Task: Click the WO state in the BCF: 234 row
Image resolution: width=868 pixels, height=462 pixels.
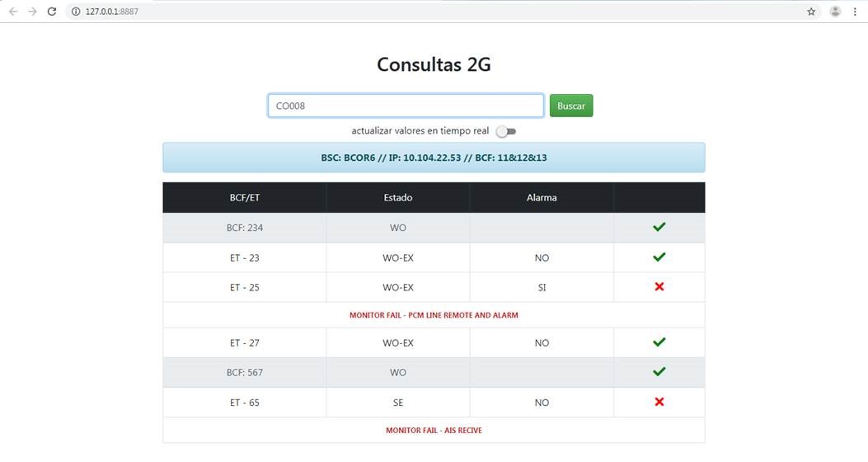Action: (397, 228)
